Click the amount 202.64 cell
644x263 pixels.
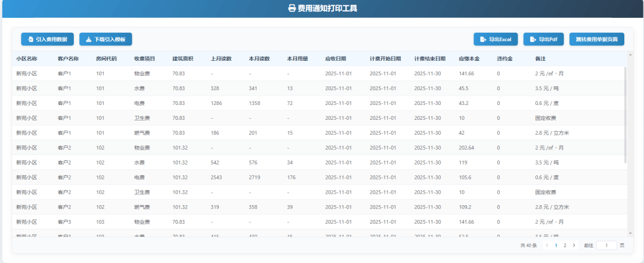(x=466, y=147)
